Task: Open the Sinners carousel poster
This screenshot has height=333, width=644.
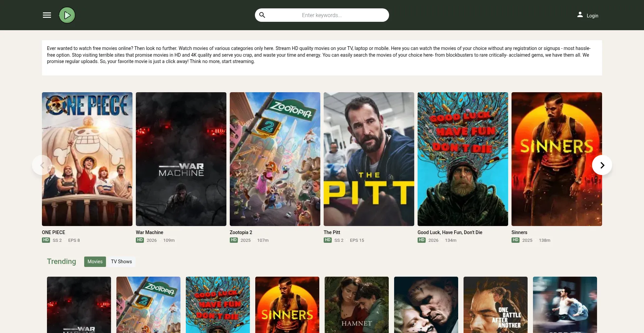Action: point(557,159)
